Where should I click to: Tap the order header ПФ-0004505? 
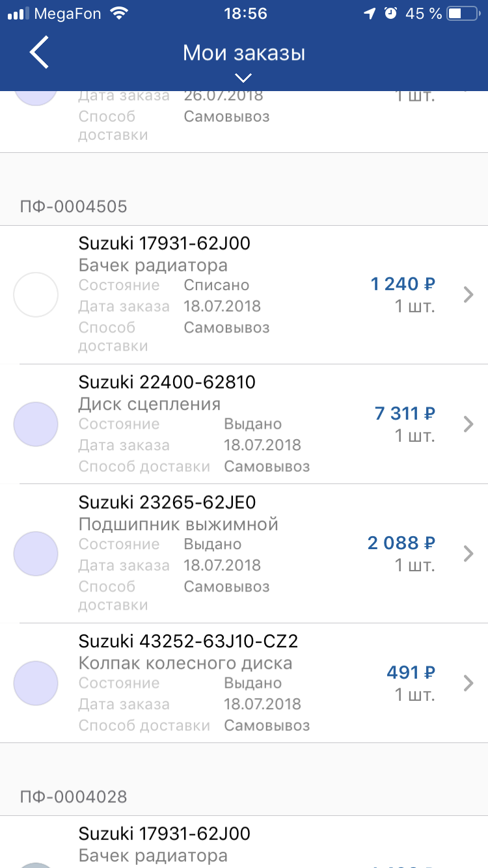pos(73,207)
